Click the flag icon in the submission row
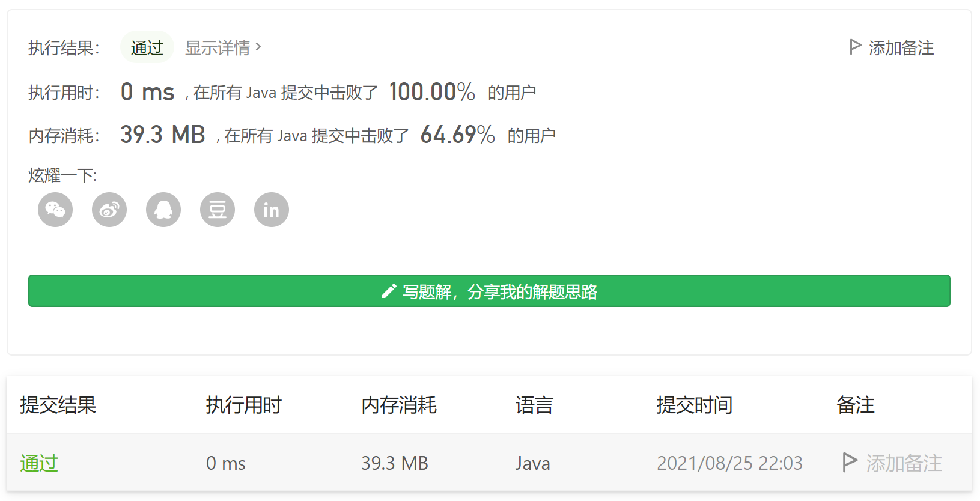The image size is (980, 501). pyautogui.click(x=850, y=462)
